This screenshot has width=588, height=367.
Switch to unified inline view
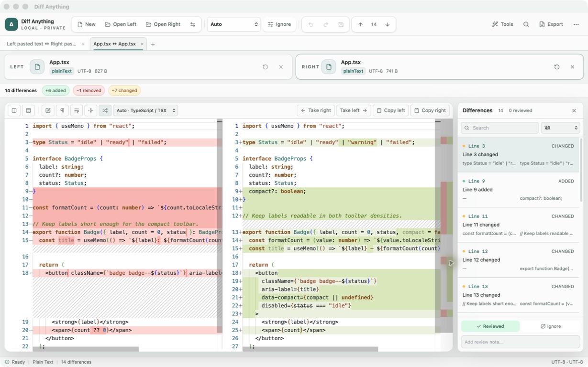28,110
